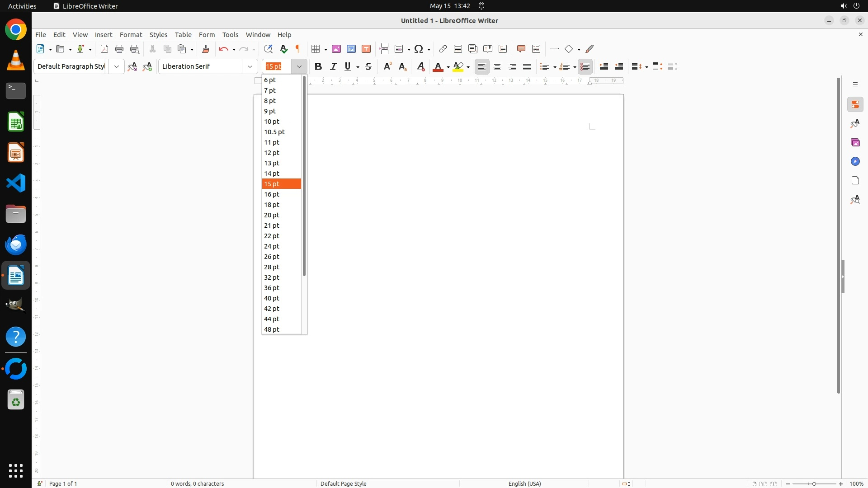Image resolution: width=868 pixels, height=488 pixels.
Task: Expand the paragraph style dropdown arrow
Action: 117,66
